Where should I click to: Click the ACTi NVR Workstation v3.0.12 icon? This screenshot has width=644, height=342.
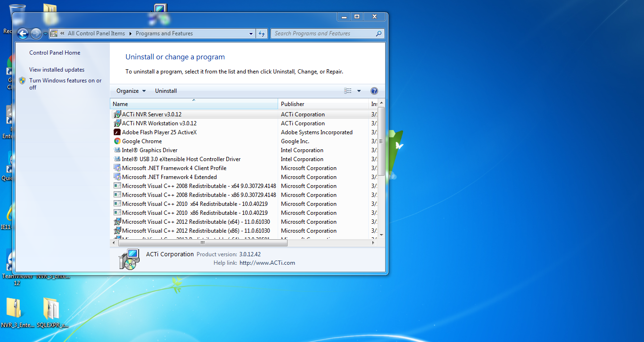117,123
